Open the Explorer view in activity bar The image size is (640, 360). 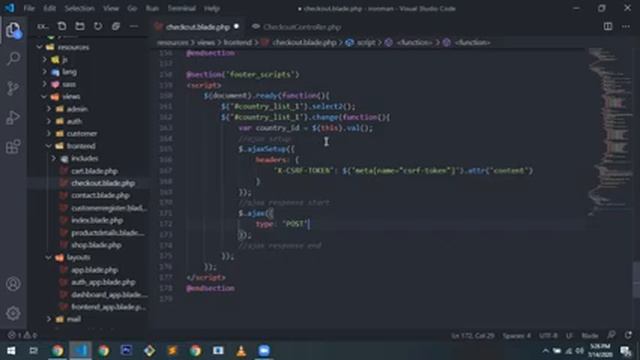tap(13, 30)
